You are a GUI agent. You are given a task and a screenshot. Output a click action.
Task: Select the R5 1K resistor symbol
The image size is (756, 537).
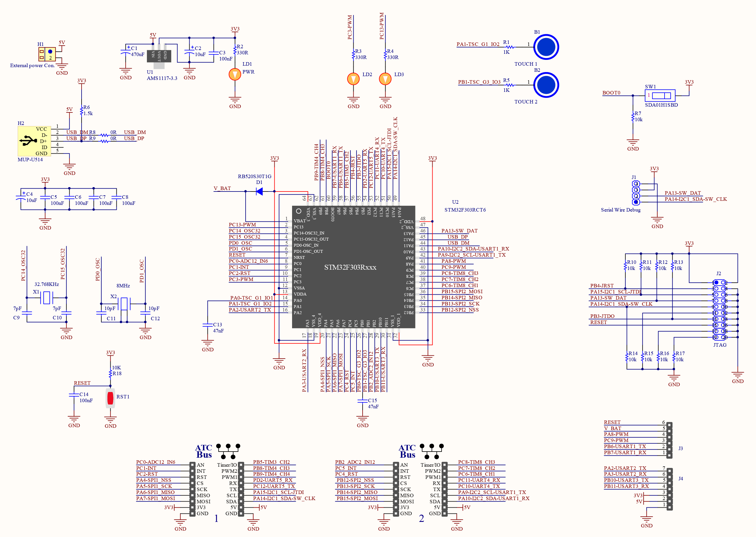tap(510, 85)
